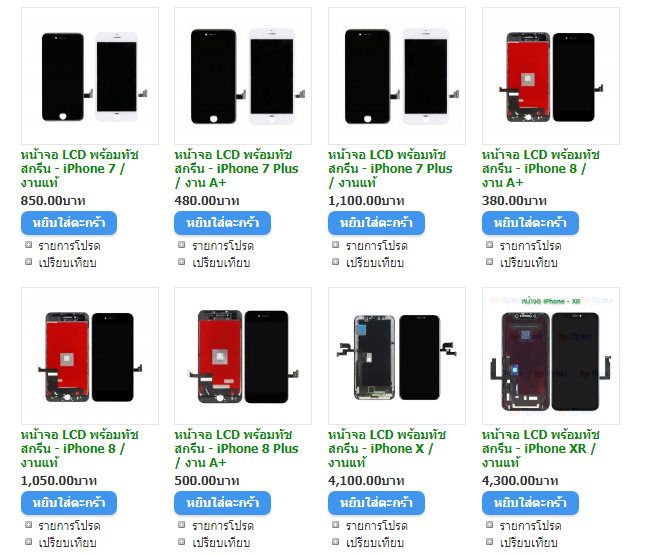Open iPhone XR งานแท้ product title link
Image resolution: width=657 pixels, height=555 pixels.
click(x=541, y=449)
